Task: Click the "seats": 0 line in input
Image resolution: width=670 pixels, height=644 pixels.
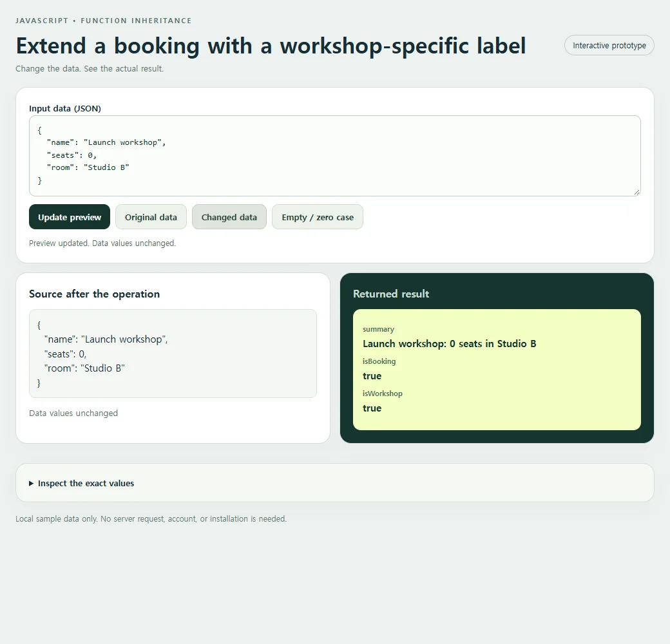Action: (x=72, y=155)
